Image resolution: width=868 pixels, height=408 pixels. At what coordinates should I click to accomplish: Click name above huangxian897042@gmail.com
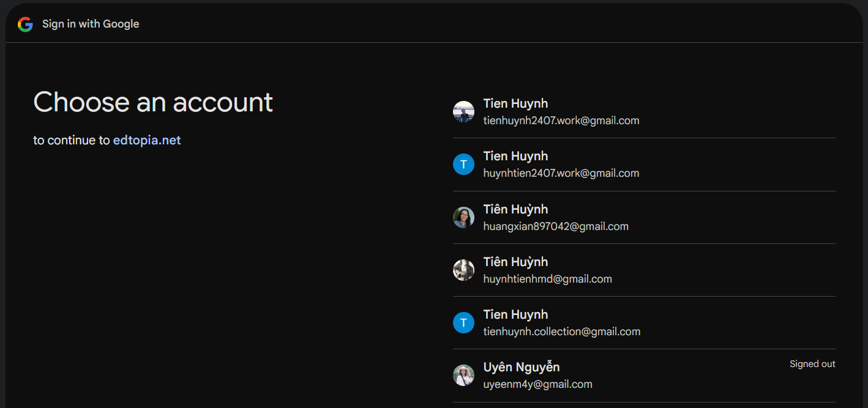tap(515, 209)
